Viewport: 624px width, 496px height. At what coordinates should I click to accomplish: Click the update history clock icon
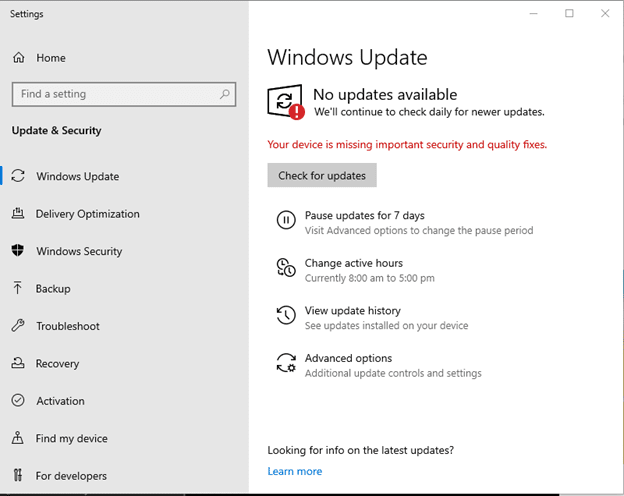286,315
